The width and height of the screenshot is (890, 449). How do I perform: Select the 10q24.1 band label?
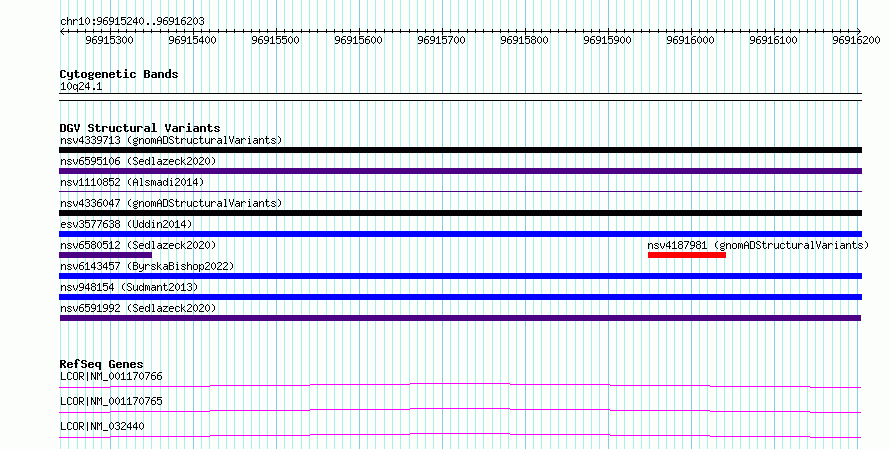point(81,87)
